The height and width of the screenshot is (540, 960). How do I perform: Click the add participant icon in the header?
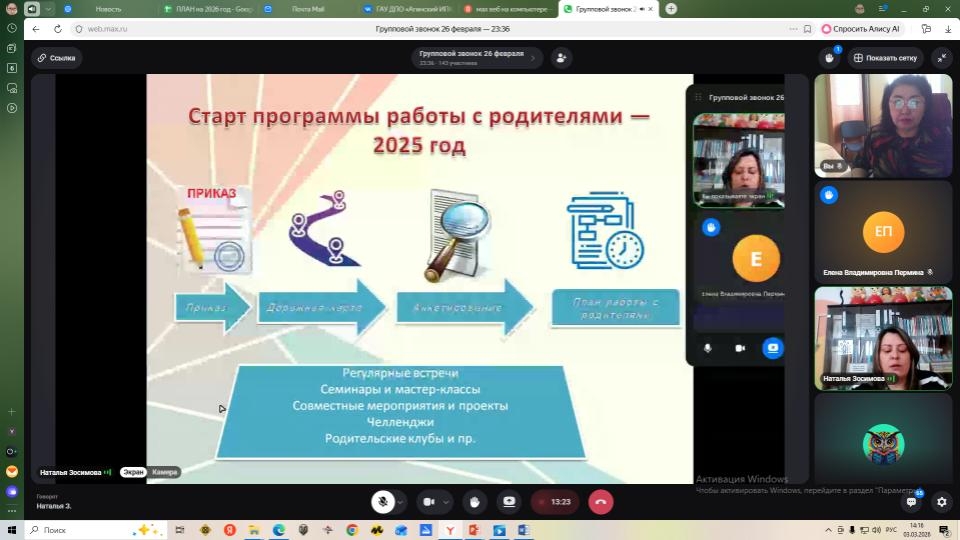(560, 58)
